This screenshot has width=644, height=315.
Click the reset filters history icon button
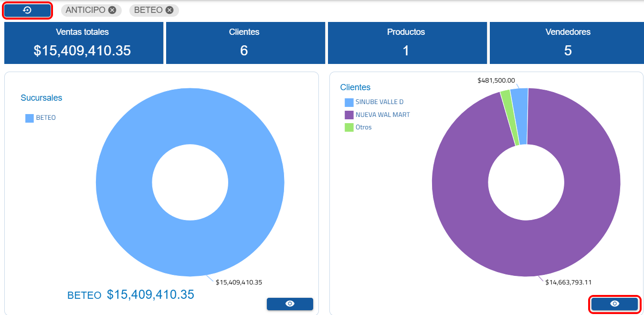point(27,10)
